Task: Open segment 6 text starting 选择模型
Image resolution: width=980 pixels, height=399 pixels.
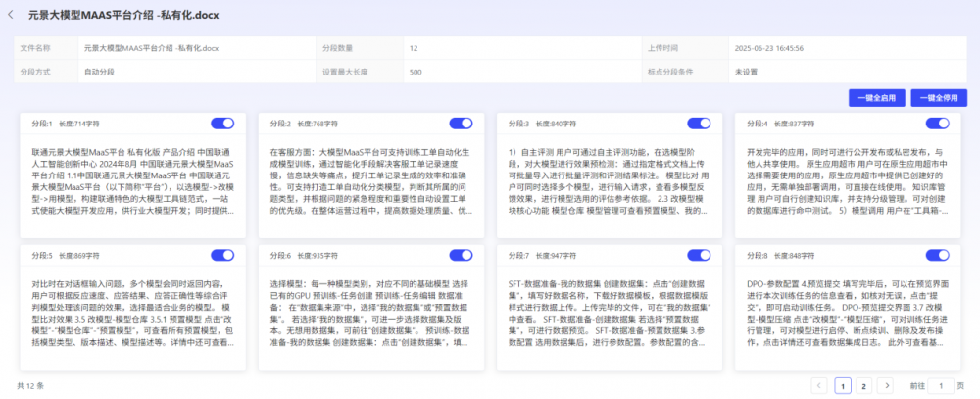Action: (x=371, y=314)
